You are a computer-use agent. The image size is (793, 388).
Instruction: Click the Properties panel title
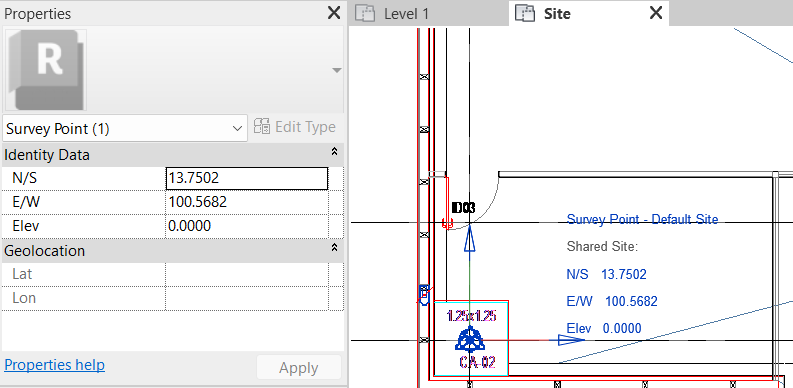37,14
